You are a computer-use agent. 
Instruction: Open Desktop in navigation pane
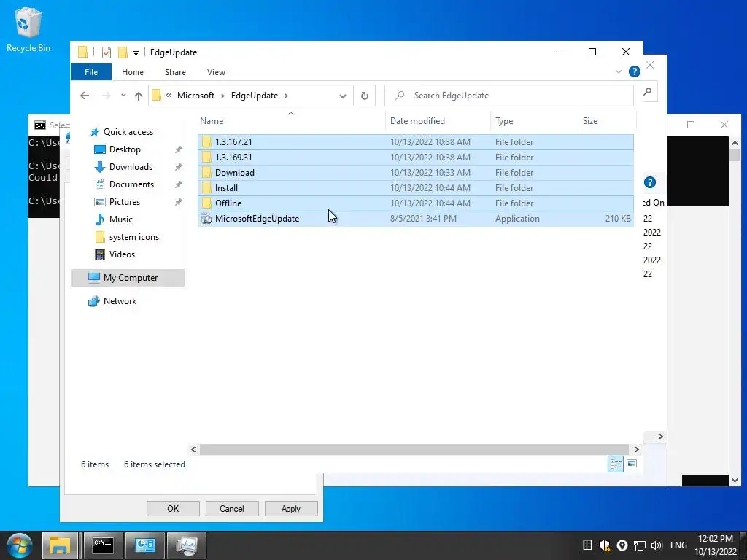[x=125, y=149]
